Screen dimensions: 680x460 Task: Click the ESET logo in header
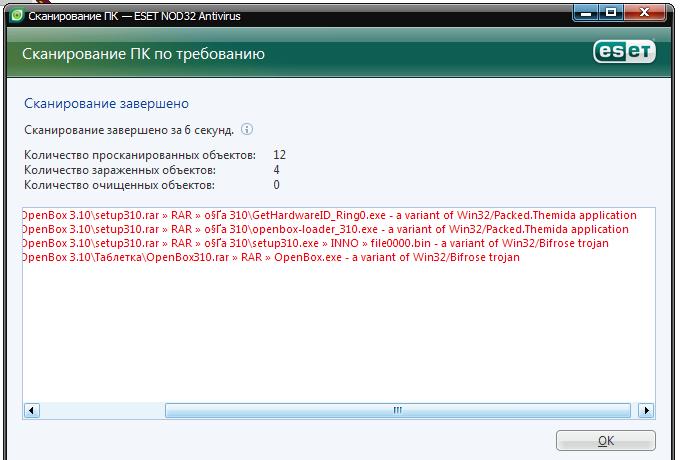click(x=624, y=52)
